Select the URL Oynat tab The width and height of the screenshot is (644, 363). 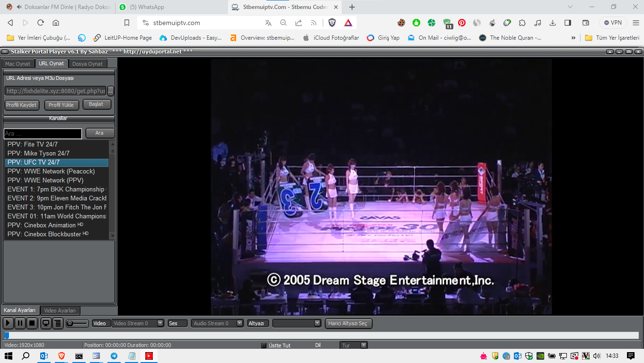click(52, 63)
